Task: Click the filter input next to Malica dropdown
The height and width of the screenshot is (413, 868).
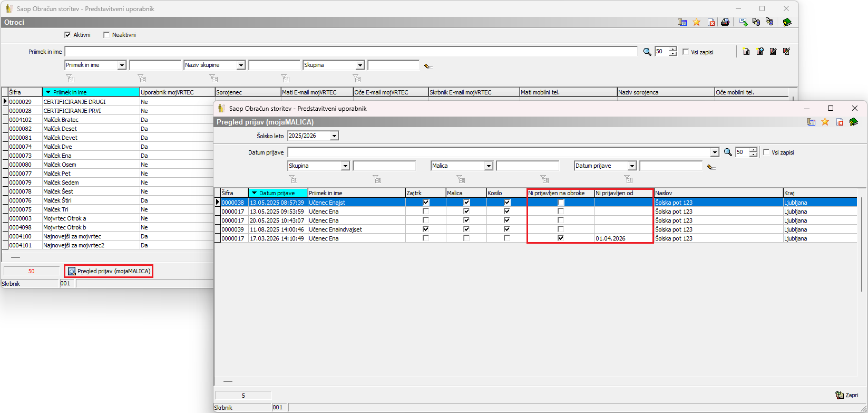Action: 528,166
